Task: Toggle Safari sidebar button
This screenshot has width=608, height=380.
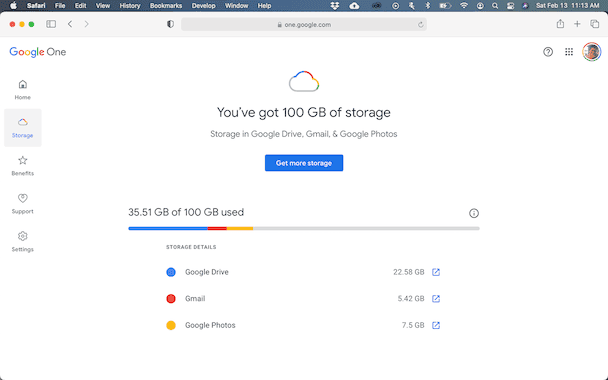Action: 51,24
